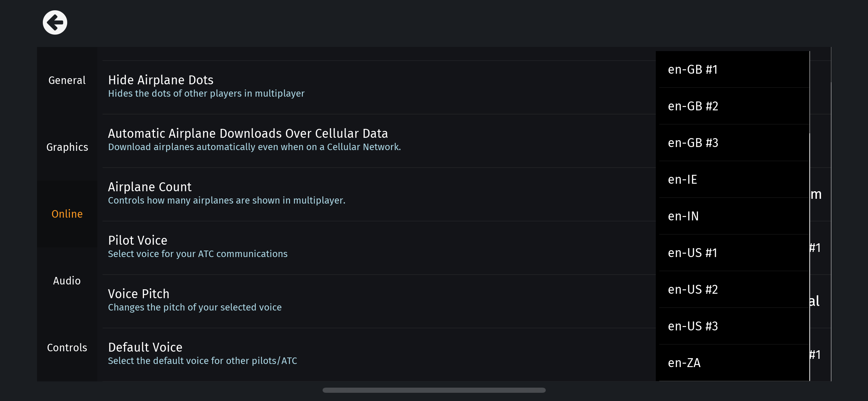868x401 pixels.
Task: Switch to the Graphics settings tab
Action: point(67,147)
